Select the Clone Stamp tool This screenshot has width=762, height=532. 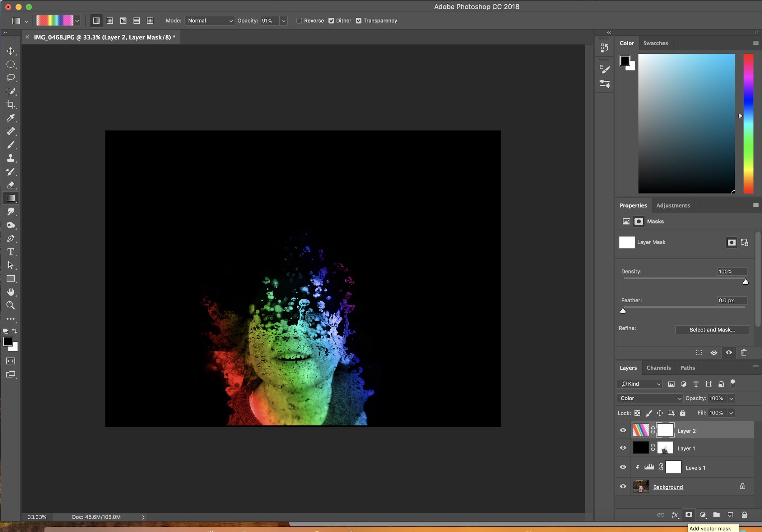tap(11, 158)
